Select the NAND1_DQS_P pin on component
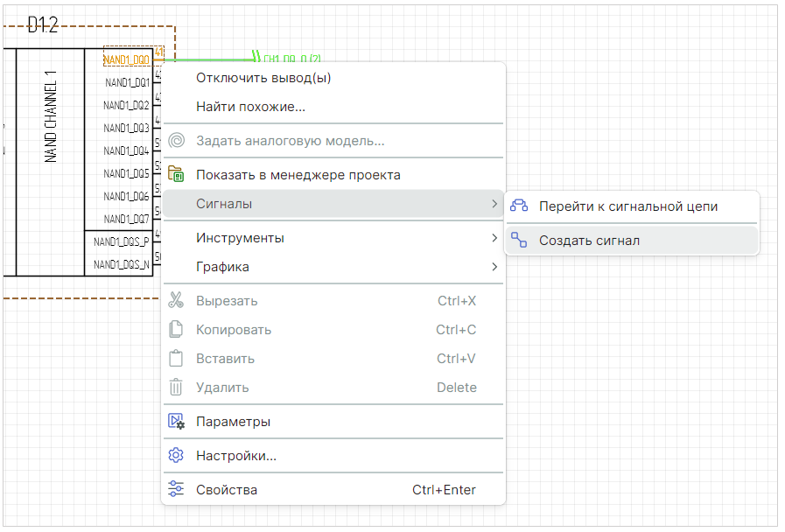Screen dimensions: 785x532 (x=121, y=241)
